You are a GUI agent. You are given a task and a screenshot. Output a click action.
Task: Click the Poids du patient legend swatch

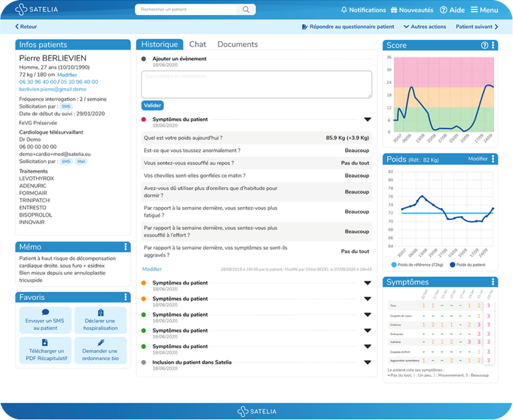[x=452, y=265]
